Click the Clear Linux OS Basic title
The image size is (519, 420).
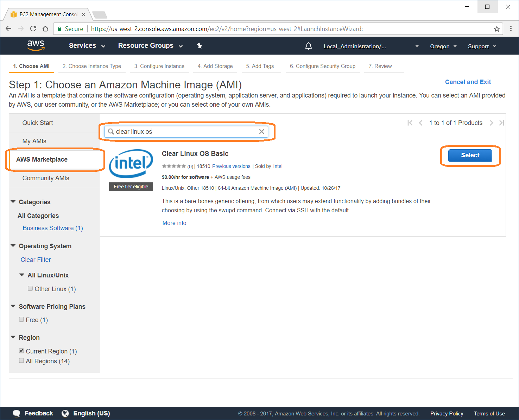point(195,153)
